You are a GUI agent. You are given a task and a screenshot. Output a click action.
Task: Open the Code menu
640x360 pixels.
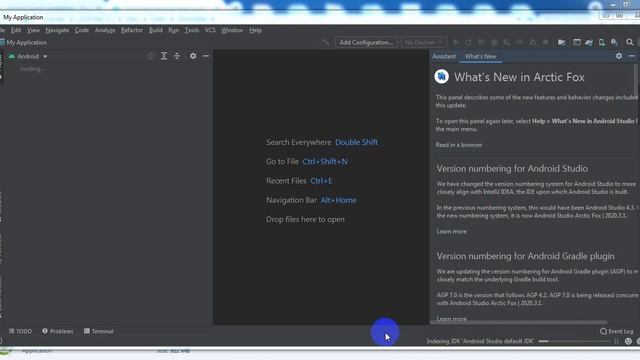point(82,30)
